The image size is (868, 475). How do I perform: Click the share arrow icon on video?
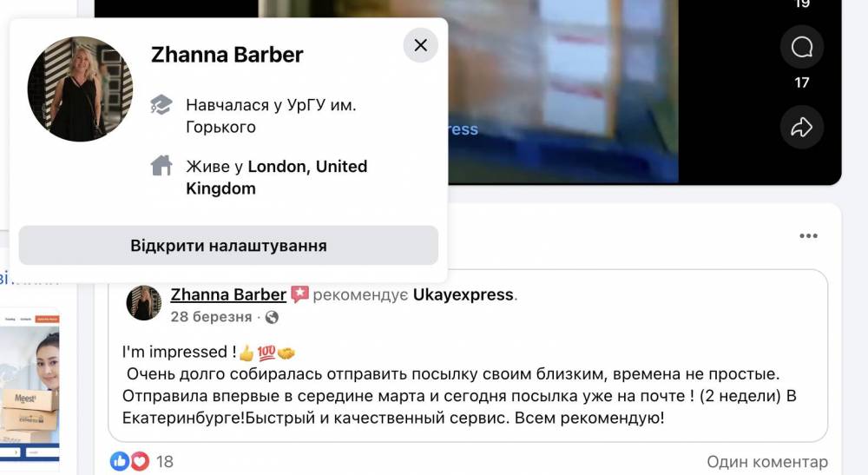coord(801,128)
